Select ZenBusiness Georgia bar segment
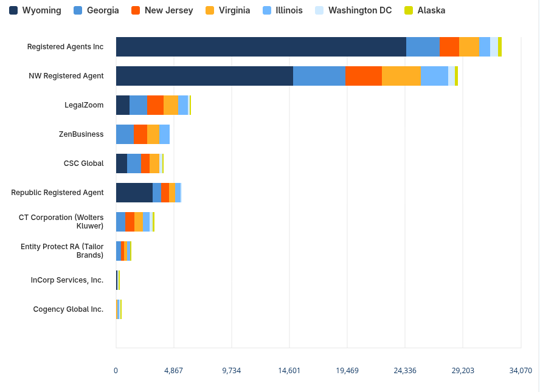Viewport: 540px width, 392px height. (125, 134)
